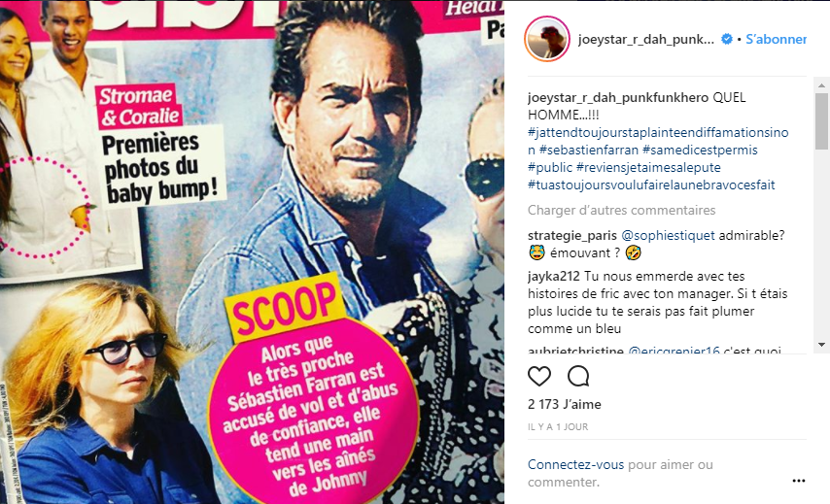
Task: Click the Connectez-vous login link
Action: (576, 464)
